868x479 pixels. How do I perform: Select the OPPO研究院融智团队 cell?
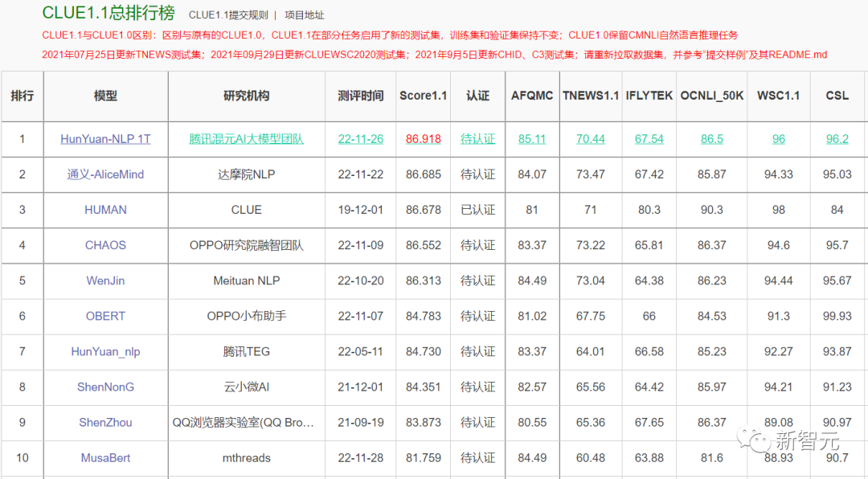click(247, 245)
